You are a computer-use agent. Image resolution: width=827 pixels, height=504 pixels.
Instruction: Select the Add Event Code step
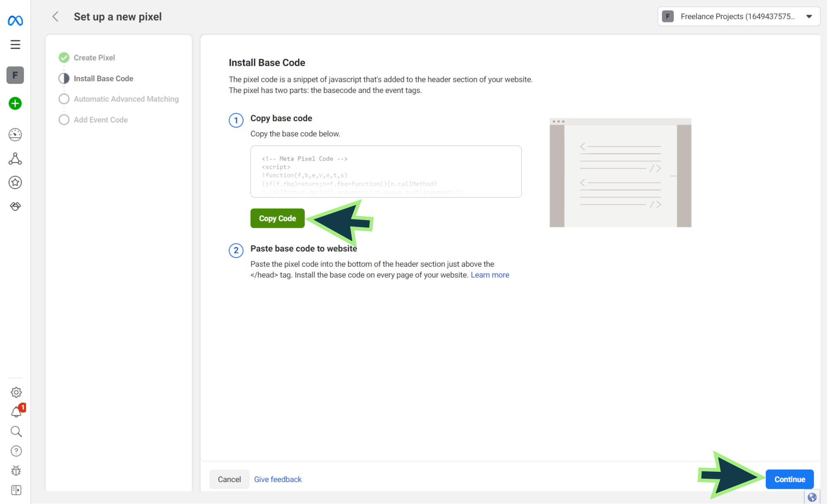click(x=100, y=119)
